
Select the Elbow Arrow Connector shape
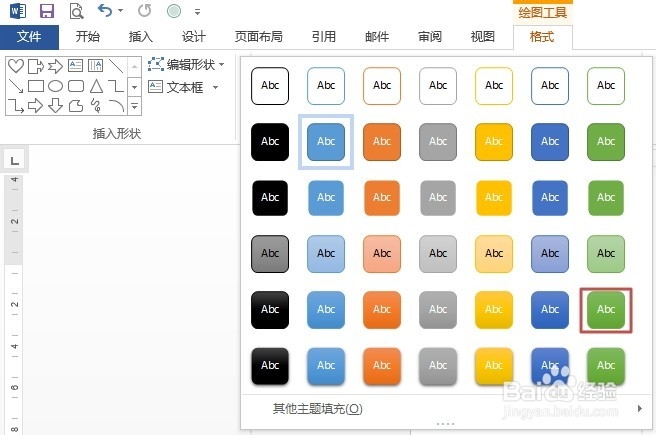pyautogui.click(x=16, y=106)
